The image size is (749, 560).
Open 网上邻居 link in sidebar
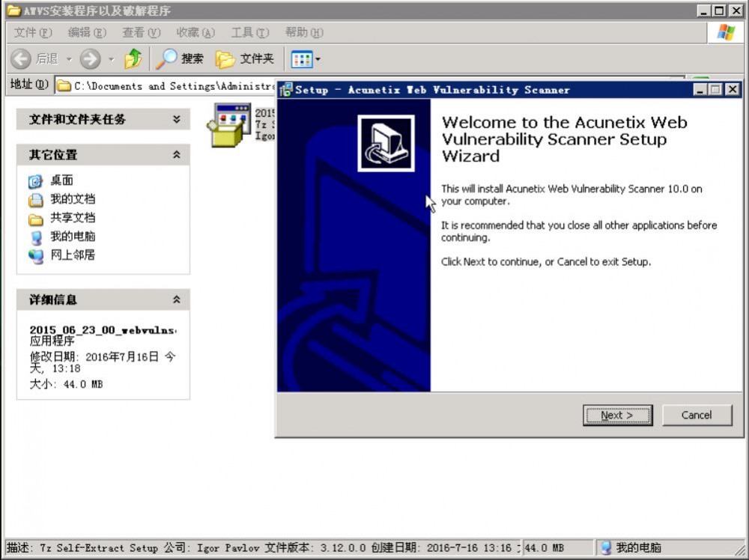click(x=73, y=255)
